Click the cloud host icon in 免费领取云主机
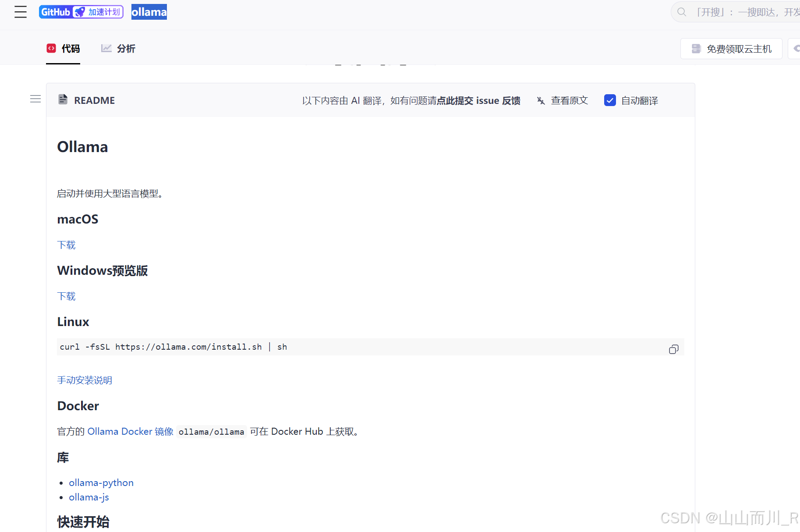 pyautogui.click(x=696, y=49)
